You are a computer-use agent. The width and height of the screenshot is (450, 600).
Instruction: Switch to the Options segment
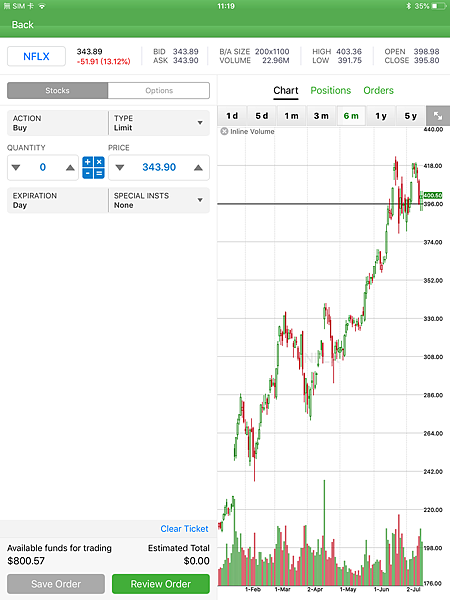pyautogui.click(x=159, y=91)
